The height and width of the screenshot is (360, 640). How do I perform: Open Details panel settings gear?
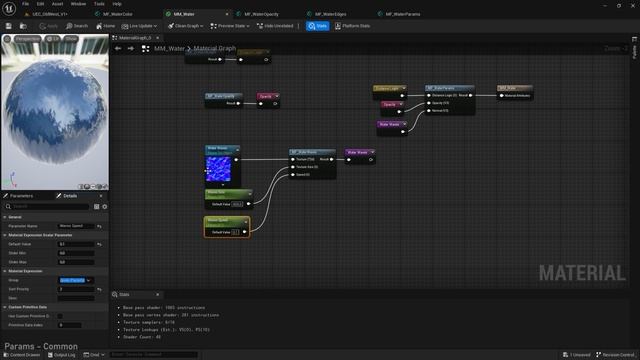[x=105, y=207]
